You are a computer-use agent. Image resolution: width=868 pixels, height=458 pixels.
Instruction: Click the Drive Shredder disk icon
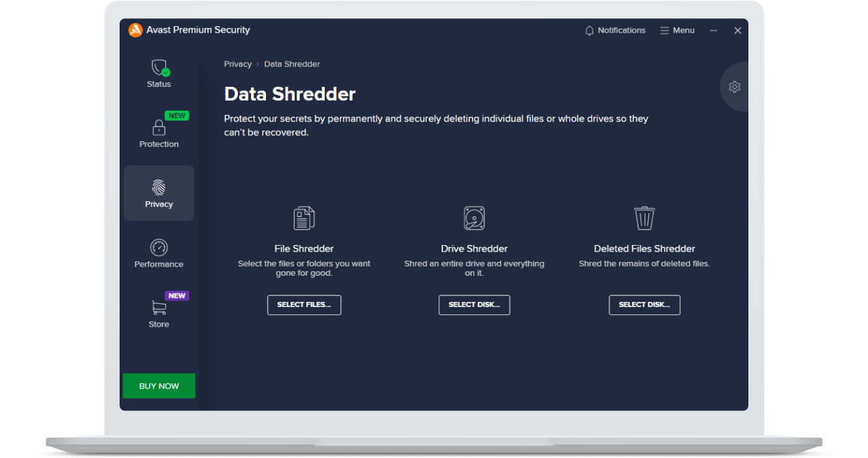[475, 218]
